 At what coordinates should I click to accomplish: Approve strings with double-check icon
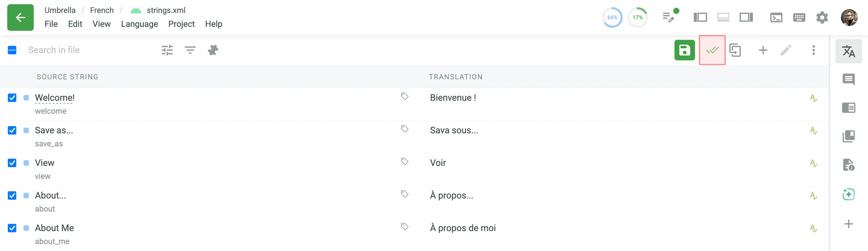(x=712, y=50)
